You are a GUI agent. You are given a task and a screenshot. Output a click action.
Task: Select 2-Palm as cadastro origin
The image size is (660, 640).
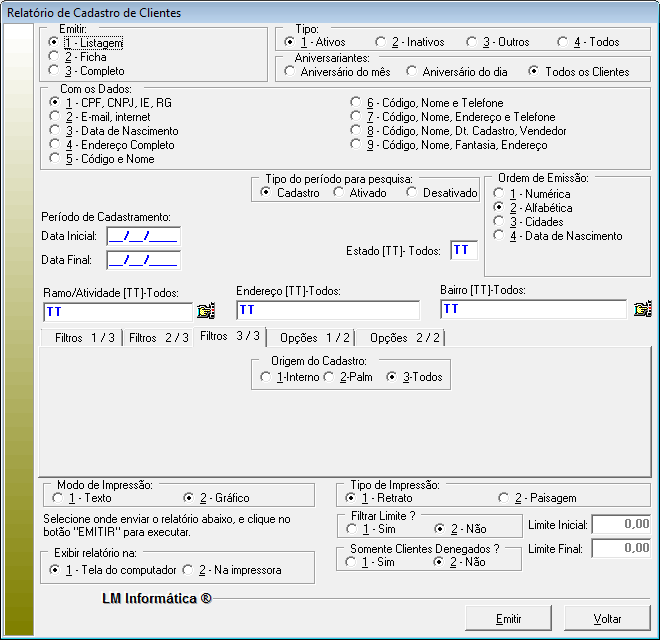point(329,377)
